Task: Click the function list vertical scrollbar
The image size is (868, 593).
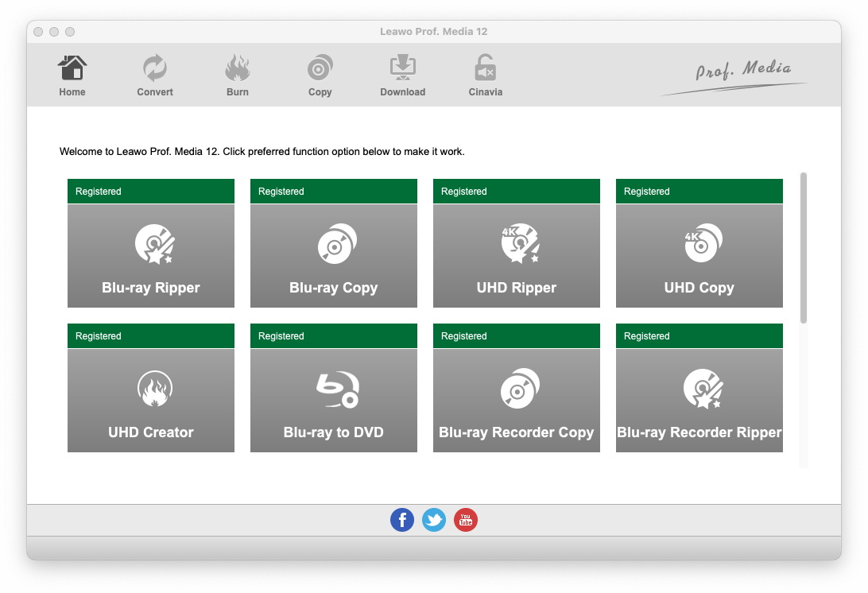Action: tap(804, 248)
